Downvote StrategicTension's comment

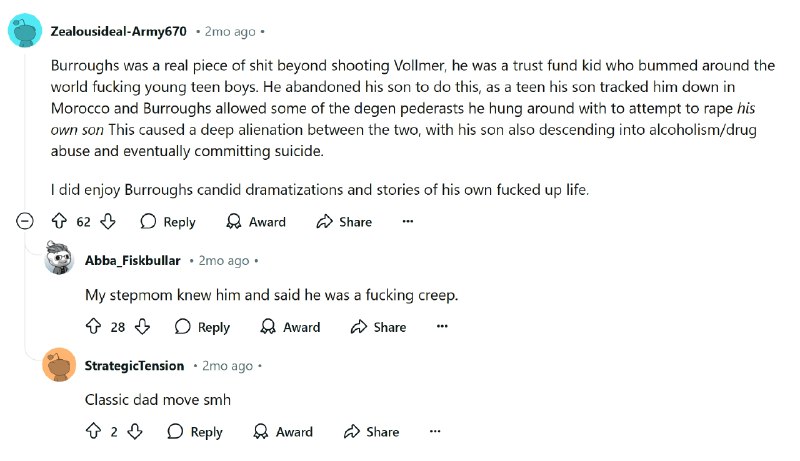[135, 432]
